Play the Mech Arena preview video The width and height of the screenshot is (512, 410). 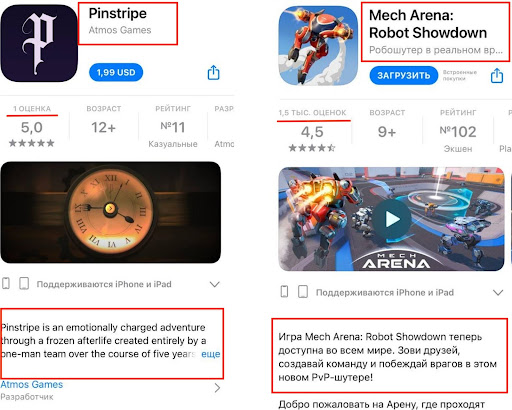tap(392, 219)
